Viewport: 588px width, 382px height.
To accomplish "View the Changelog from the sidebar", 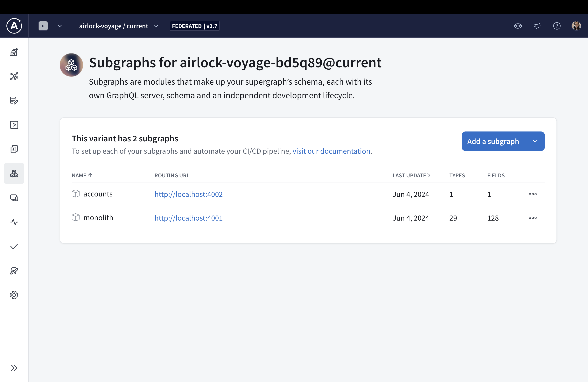I will [x=14, y=149].
